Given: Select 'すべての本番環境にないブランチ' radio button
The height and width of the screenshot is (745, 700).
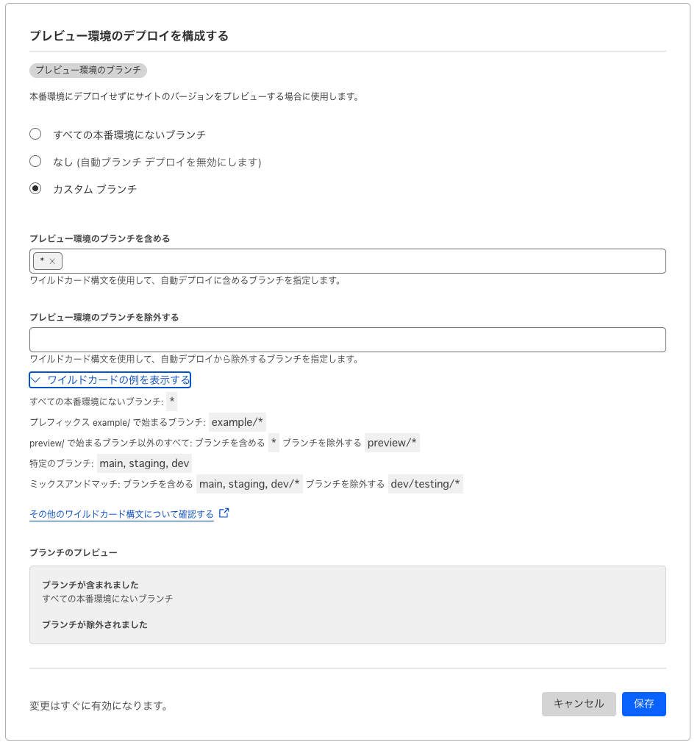Looking at the screenshot, I should point(35,135).
